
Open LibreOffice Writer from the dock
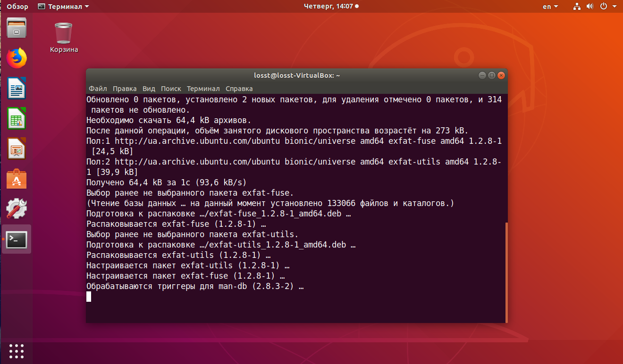coord(17,88)
